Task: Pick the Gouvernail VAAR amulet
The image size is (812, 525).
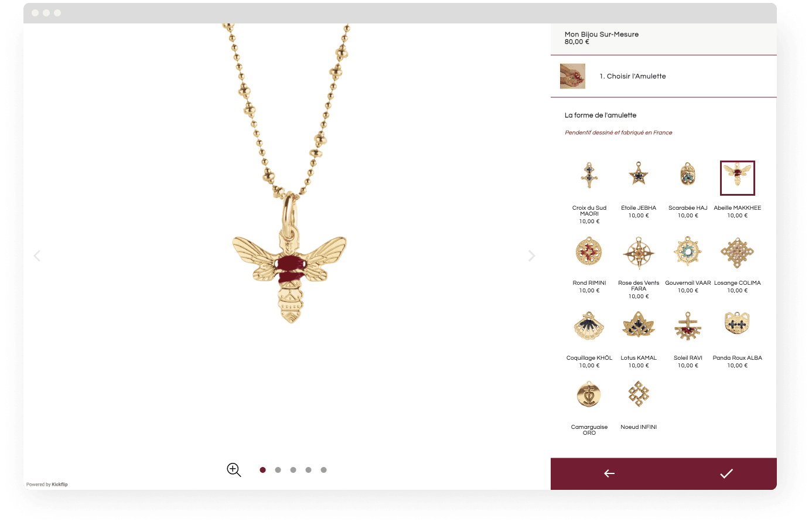Action: (688, 252)
